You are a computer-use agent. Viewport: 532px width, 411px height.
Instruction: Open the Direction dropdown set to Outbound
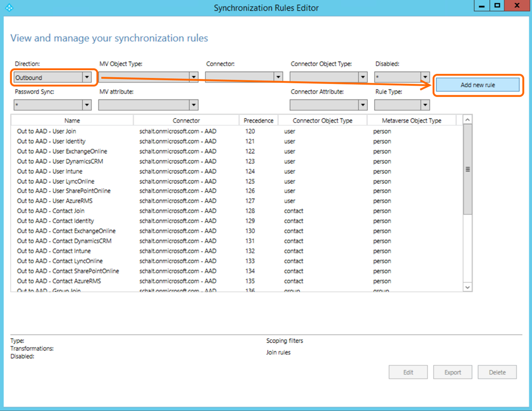[53, 78]
